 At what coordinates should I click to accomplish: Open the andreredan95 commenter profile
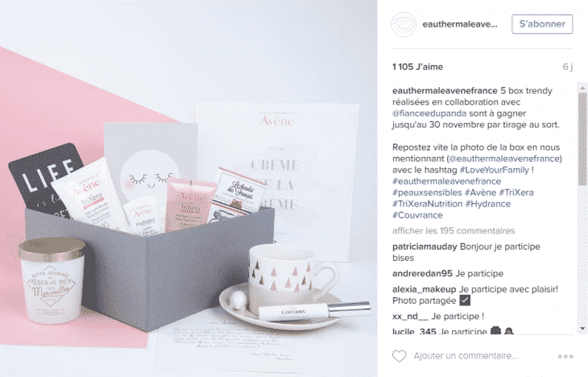pyautogui.click(x=422, y=273)
